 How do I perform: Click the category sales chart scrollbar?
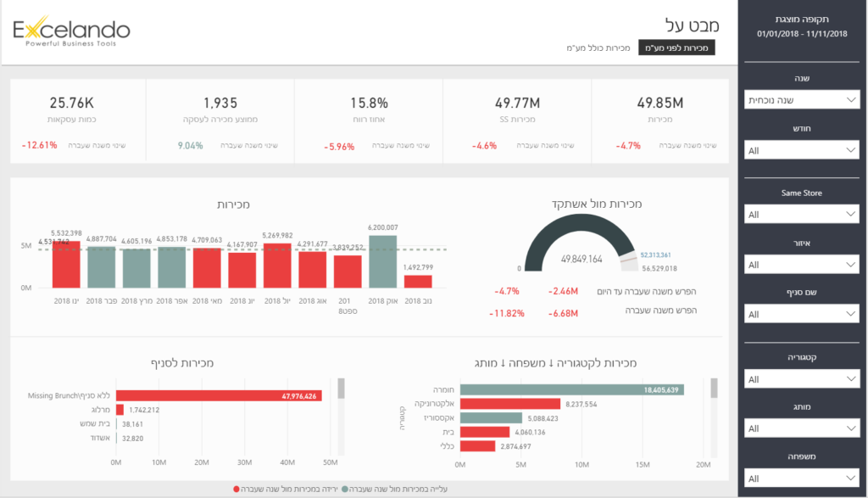pyautogui.click(x=715, y=389)
